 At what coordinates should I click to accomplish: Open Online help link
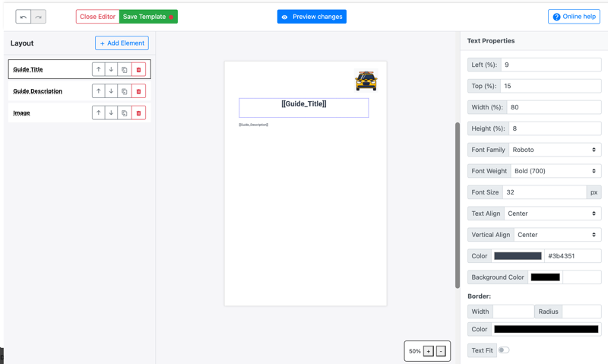(x=574, y=17)
